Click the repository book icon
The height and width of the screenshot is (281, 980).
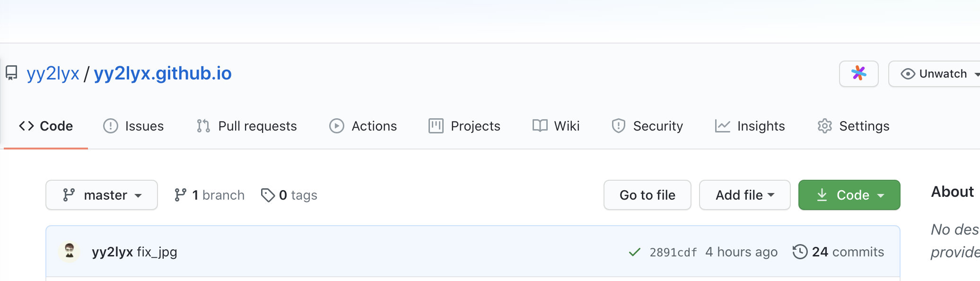(11, 73)
